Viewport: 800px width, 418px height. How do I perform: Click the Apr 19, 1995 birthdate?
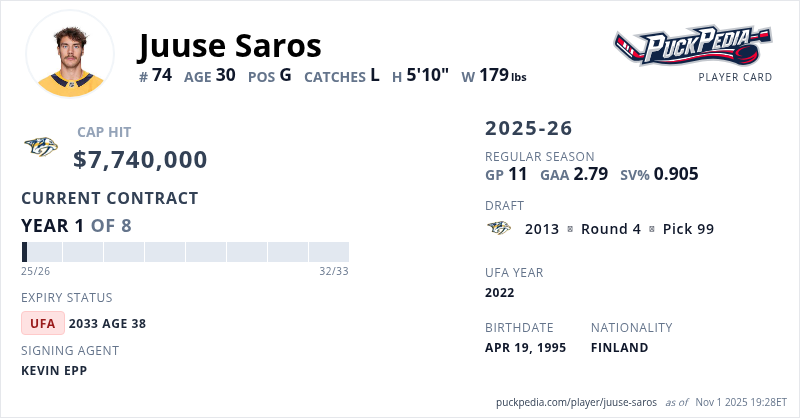click(x=525, y=348)
